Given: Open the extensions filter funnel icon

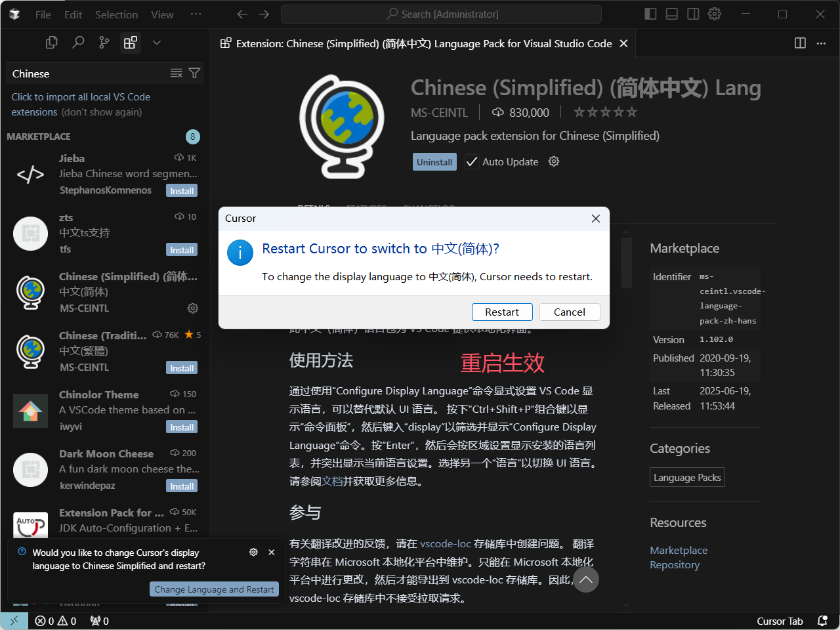Looking at the screenshot, I should (194, 73).
